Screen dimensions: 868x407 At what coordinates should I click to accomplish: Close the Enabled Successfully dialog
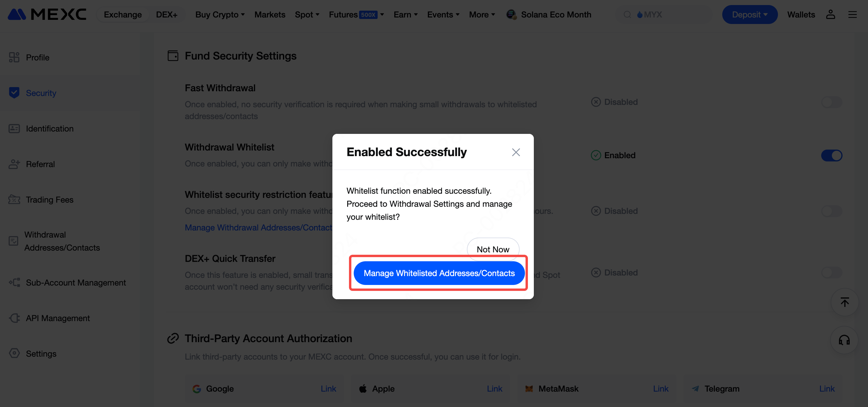click(515, 152)
